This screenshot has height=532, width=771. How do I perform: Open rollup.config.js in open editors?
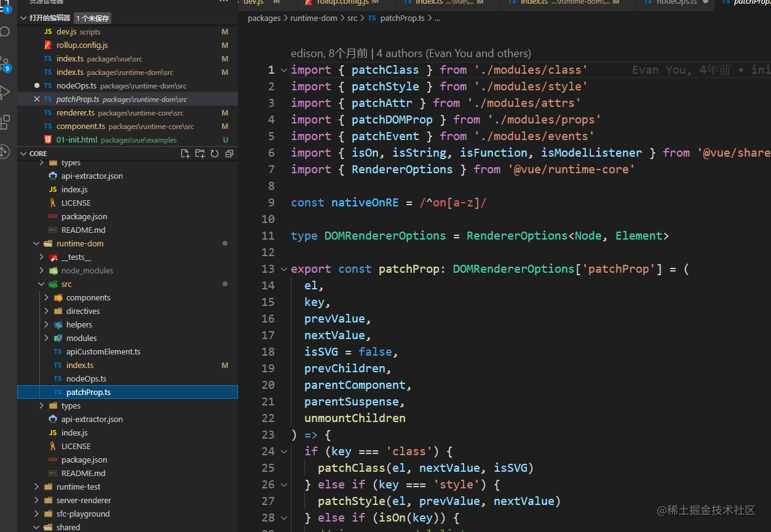click(127, 45)
